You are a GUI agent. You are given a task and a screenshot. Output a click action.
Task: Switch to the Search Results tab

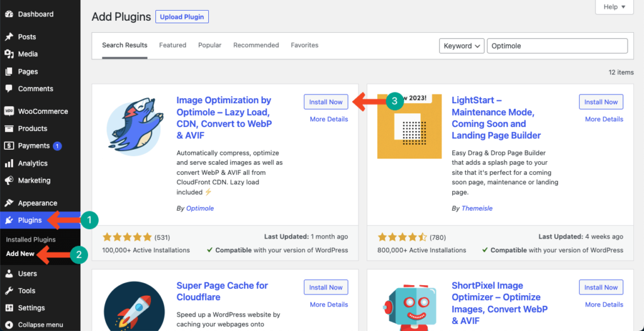coord(125,45)
